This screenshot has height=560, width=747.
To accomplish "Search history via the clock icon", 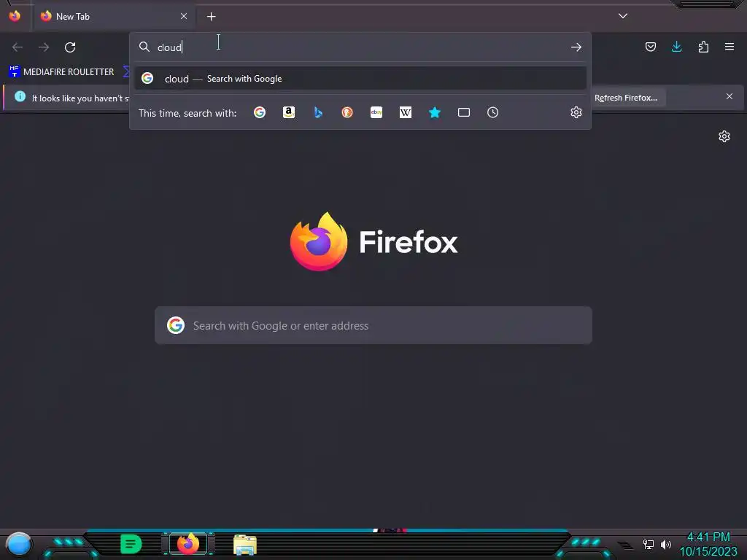I will coord(492,112).
